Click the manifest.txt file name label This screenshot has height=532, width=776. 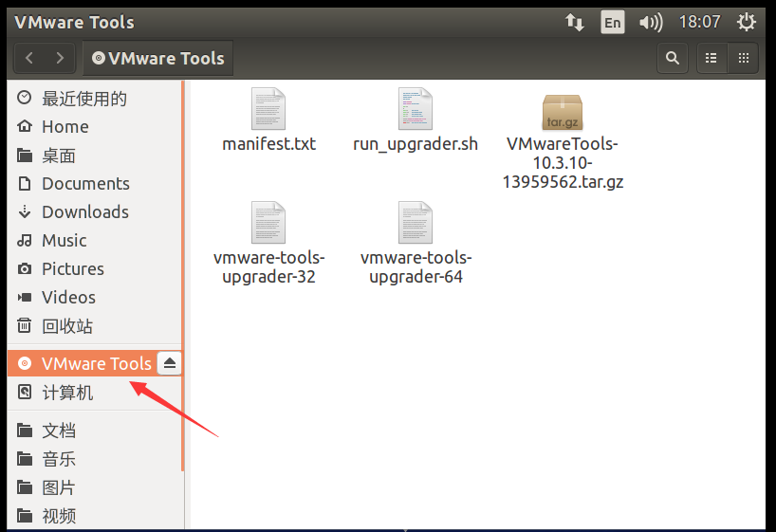(268, 144)
